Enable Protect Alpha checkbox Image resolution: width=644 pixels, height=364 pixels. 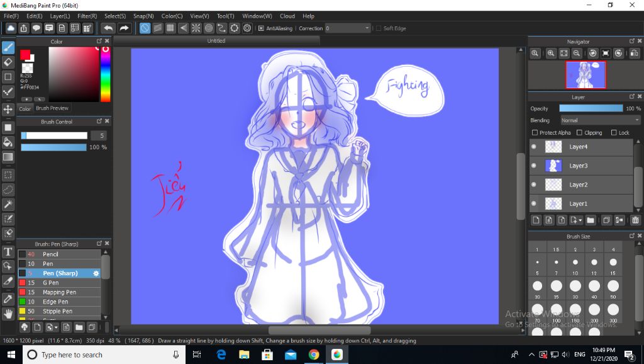click(535, 132)
